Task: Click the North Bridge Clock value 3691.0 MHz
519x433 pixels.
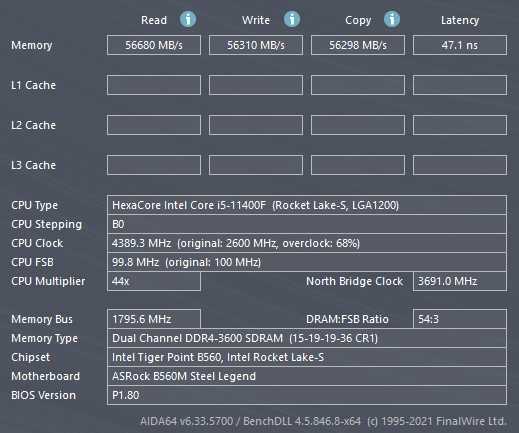Action: [x=460, y=281]
